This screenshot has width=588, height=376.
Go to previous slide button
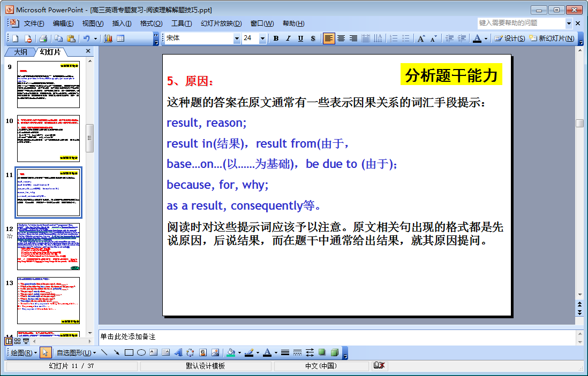580,305
